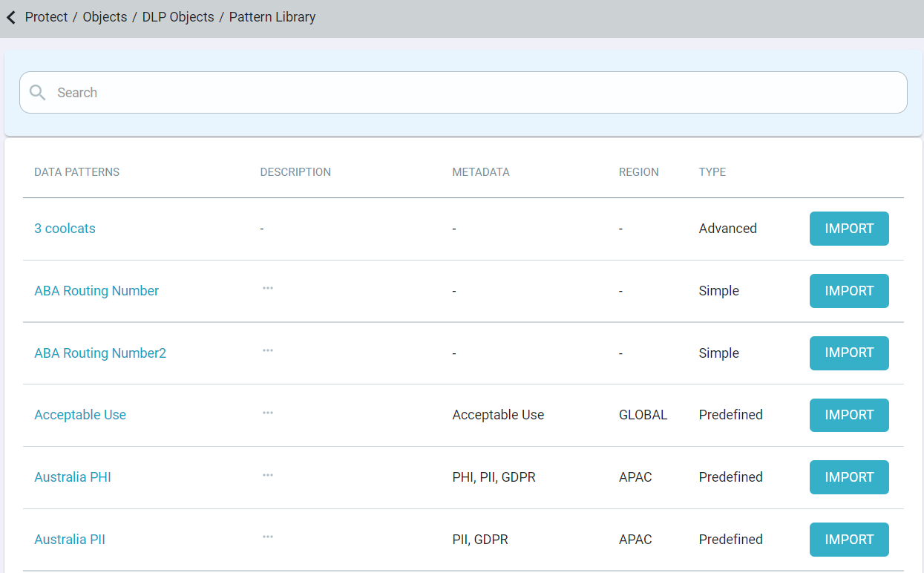Image resolution: width=924 pixels, height=573 pixels.
Task: Open the Australia PII pattern details
Action: pyautogui.click(x=70, y=539)
